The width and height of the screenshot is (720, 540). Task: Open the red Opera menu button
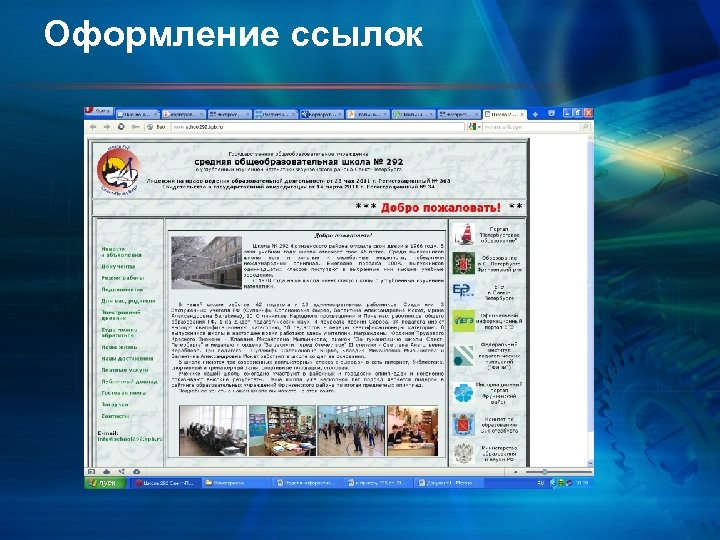[99, 112]
